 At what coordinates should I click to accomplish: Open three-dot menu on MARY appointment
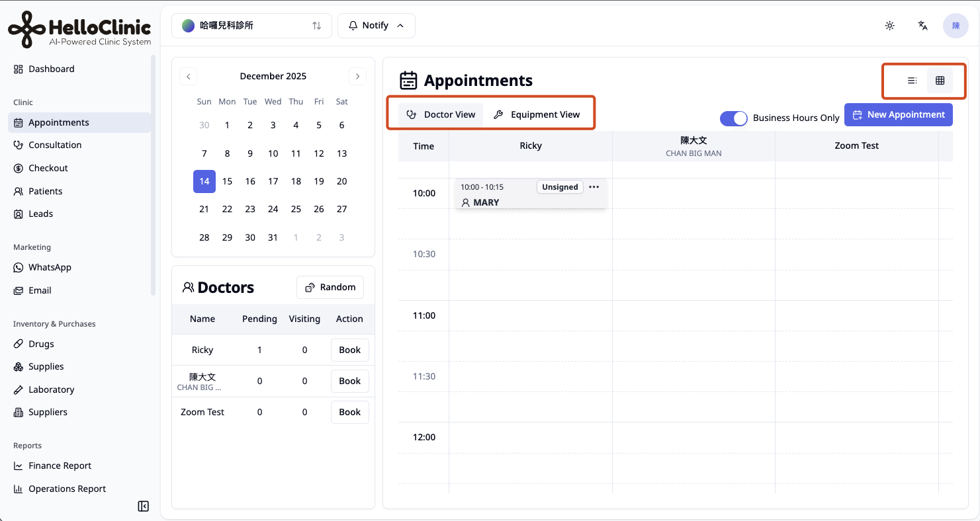[x=594, y=187]
